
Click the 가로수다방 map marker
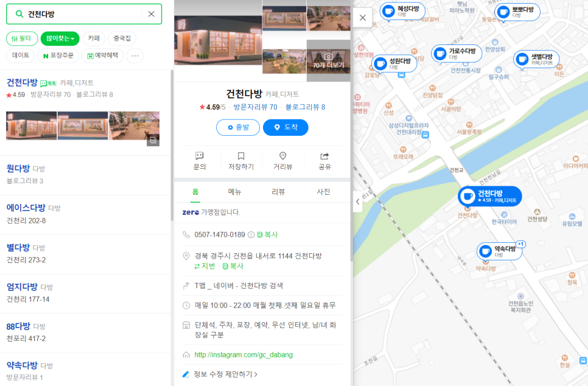pyautogui.click(x=457, y=54)
